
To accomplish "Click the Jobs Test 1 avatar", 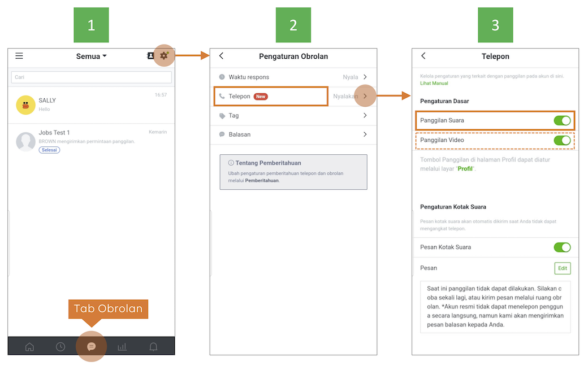I will pyautogui.click(x=25, y=142).
